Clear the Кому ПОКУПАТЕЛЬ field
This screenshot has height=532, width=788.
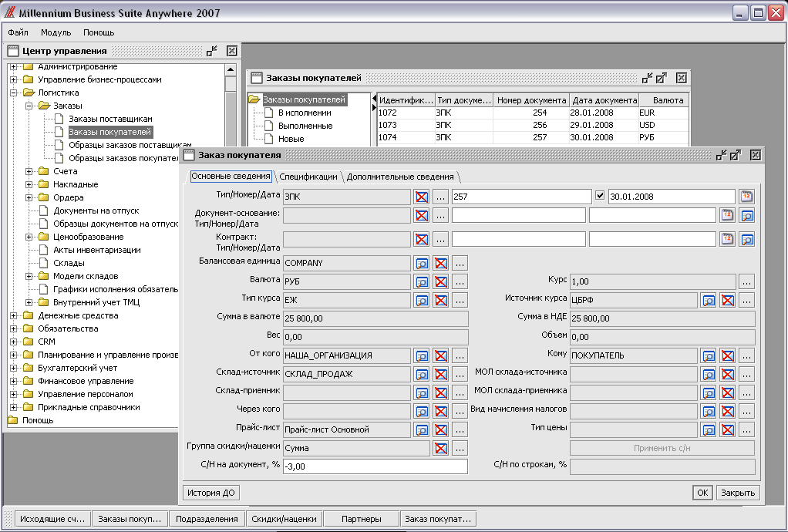(728, 355)
